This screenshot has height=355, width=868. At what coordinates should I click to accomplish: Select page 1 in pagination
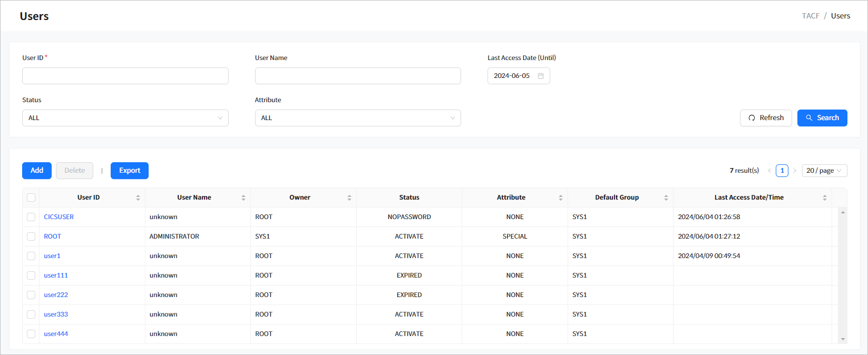782,171
